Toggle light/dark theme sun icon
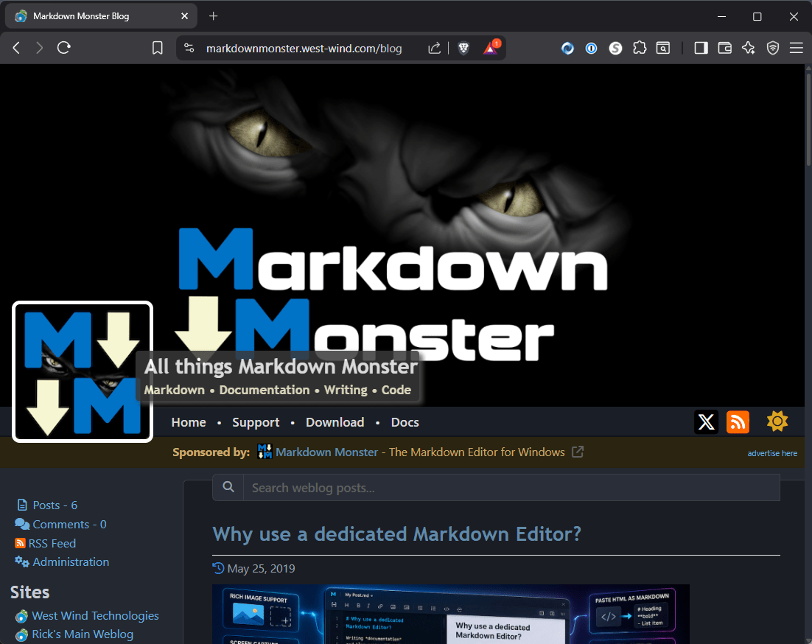 (x=777, y=421)
